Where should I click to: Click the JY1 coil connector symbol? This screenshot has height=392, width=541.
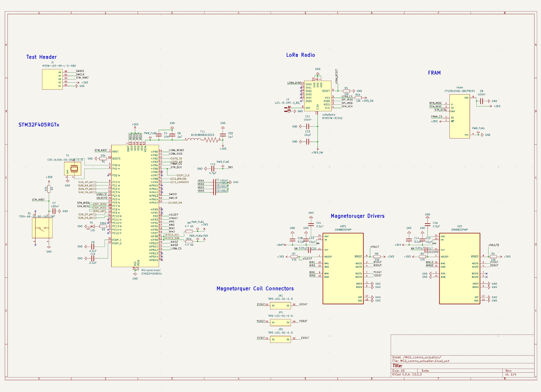click(280, 322)
